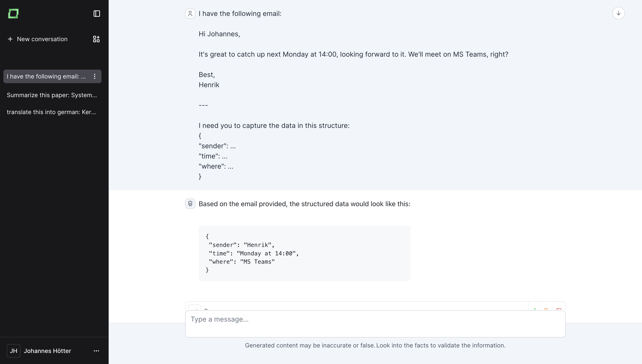Toggle the red negative feedback rating

559,309
